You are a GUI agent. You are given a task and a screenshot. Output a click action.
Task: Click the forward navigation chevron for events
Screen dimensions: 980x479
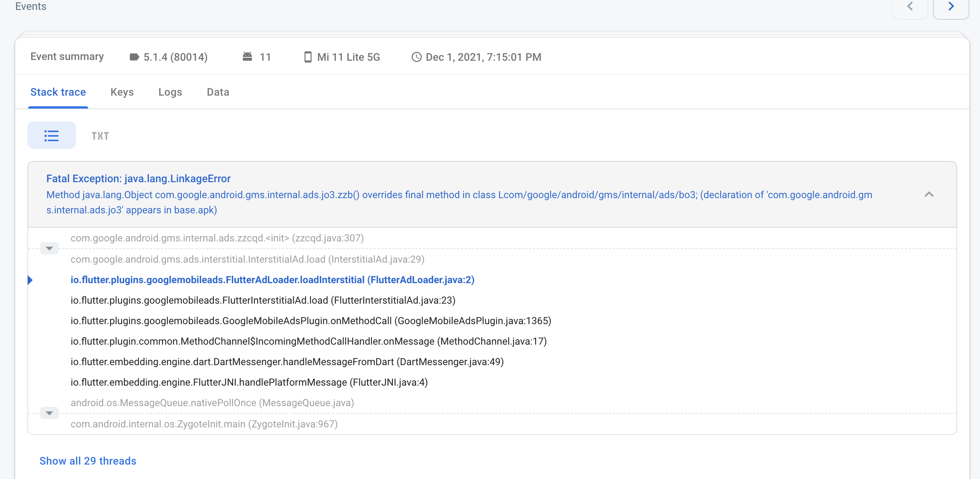point(951,6)
